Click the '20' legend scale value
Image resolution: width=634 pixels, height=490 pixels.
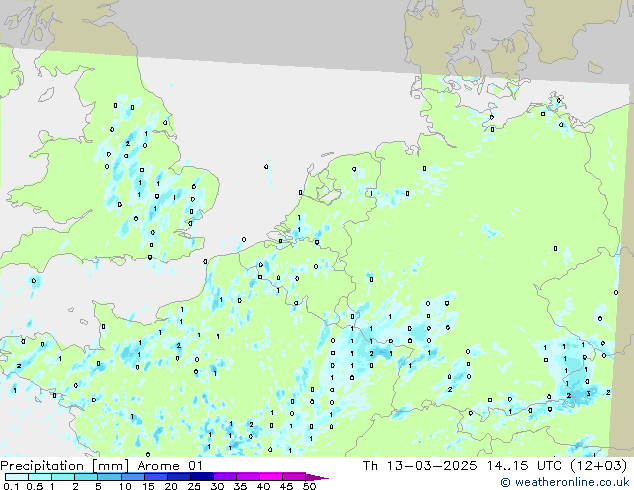click(171, 486)
